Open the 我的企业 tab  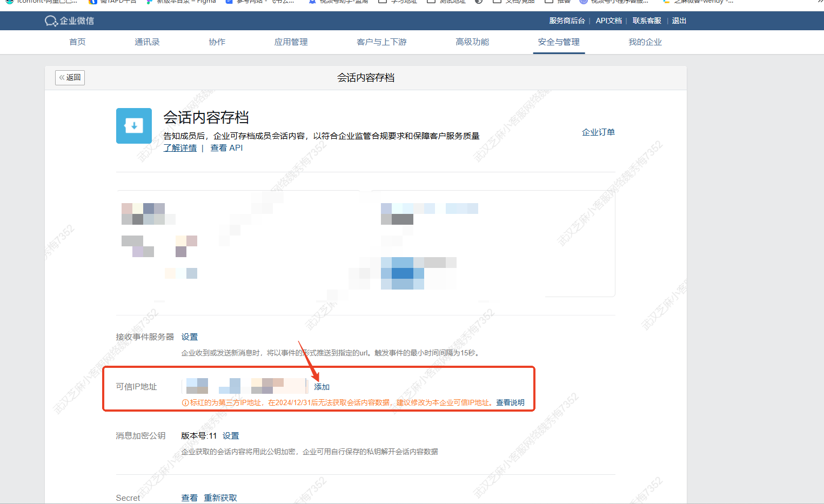click(x=645, y=42)
